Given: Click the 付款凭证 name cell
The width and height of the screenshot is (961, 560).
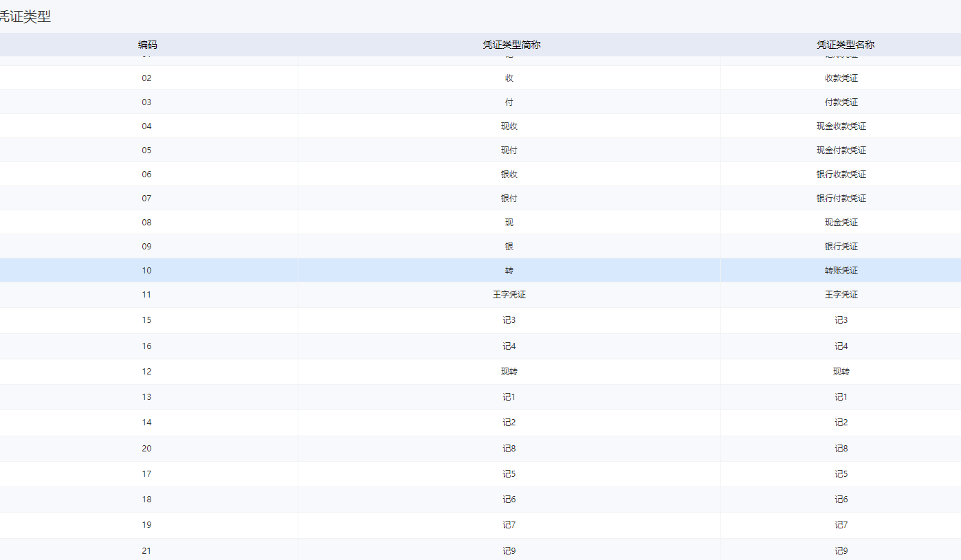Looking at the screenshot, I should 841,102.
